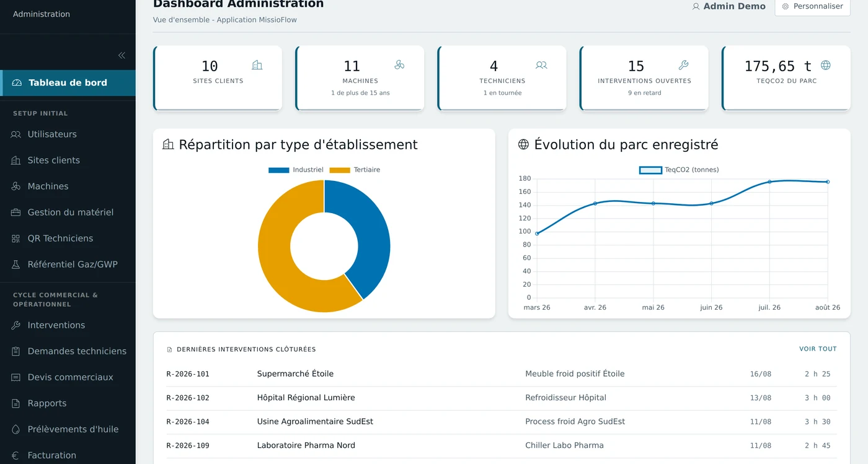Screen dimensions: 868x464
Task: Click the juil. 26 data point on chart
Action: pyautogui.click(x=769, y=182)
